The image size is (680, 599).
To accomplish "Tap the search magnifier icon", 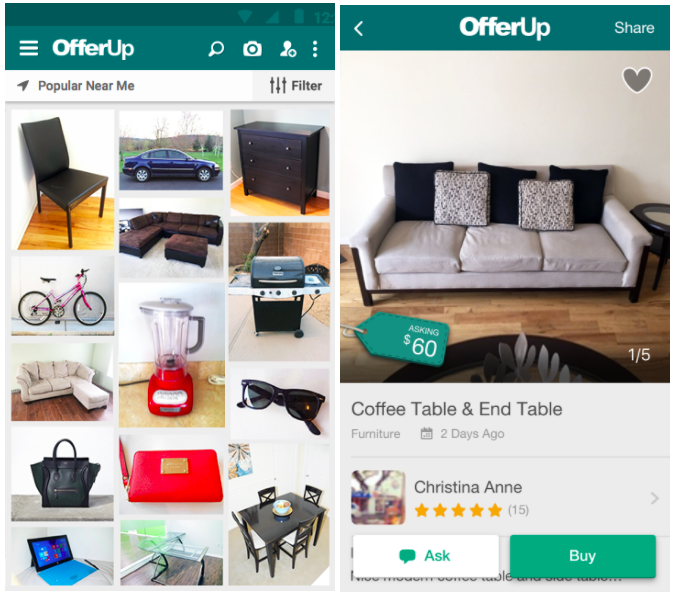I will [x=216, y=49].
